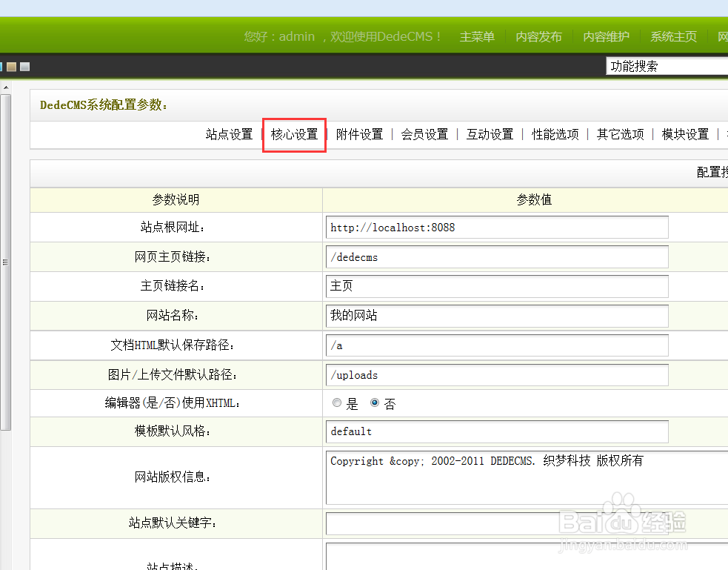The image size is (728, 570).
Task: Click the 网站版权信息： label
Action: [x=173, y=477]
